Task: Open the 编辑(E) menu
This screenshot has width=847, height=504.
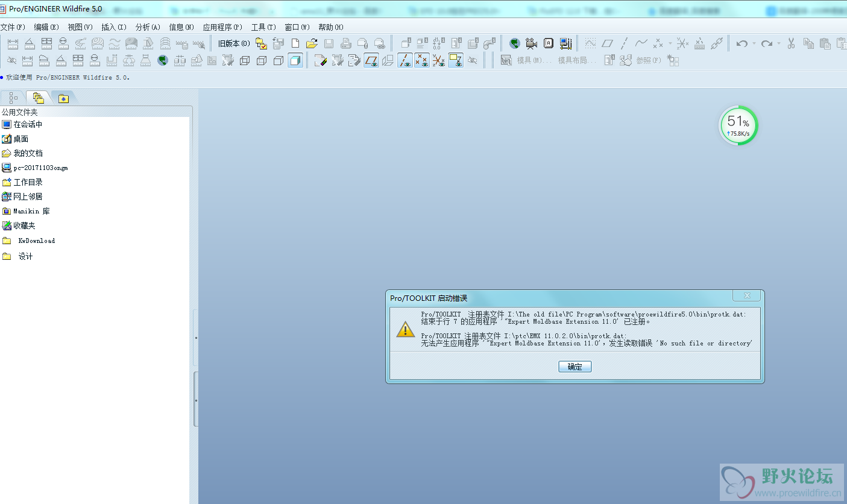Action: (46, 27)
